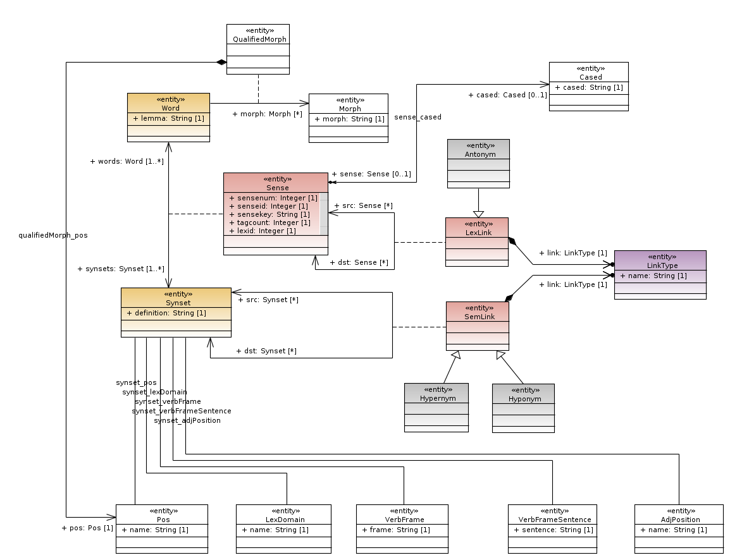The image size is (730, 560).
Task: Select the VerbFrame entity header
Action: (402, 515)
